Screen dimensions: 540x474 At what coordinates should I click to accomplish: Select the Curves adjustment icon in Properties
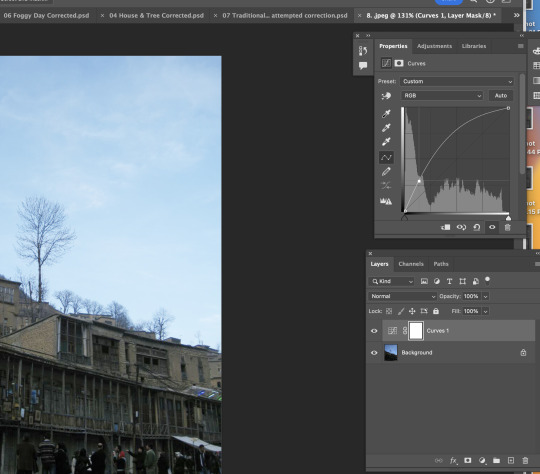coord(386,63)
